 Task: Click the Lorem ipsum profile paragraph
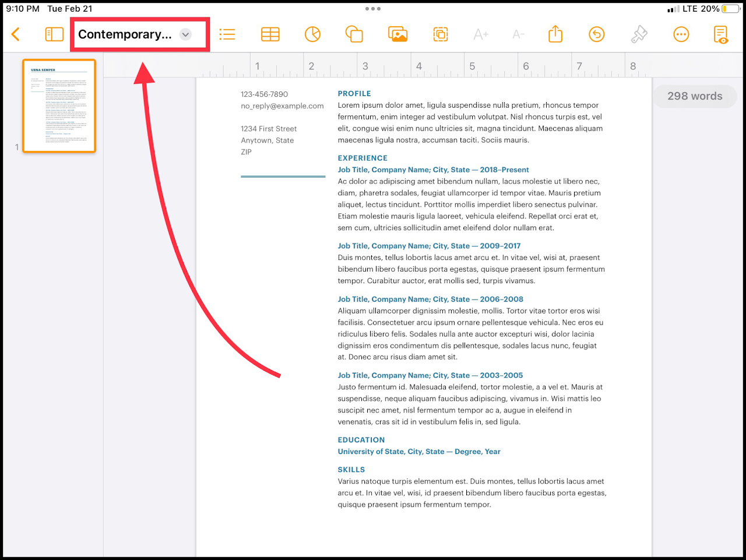[x=470, y=122]
